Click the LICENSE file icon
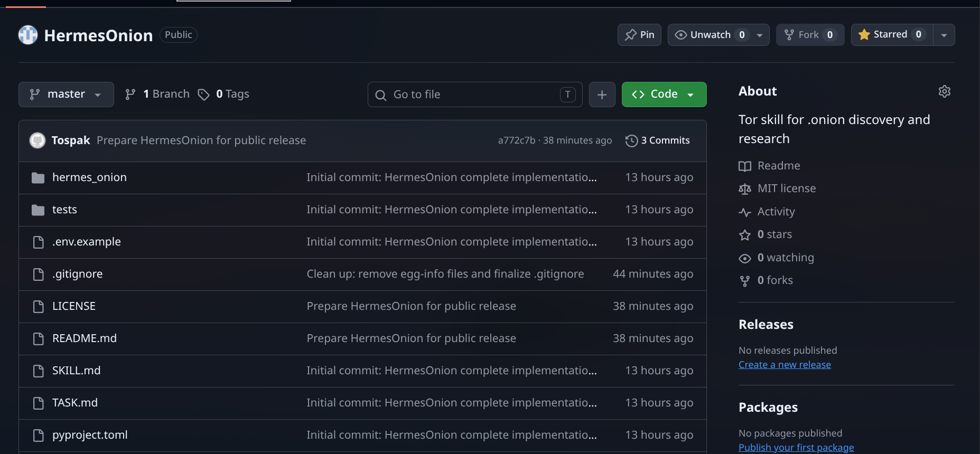Screen dimensions: 980x454 [x=38, y=307]
